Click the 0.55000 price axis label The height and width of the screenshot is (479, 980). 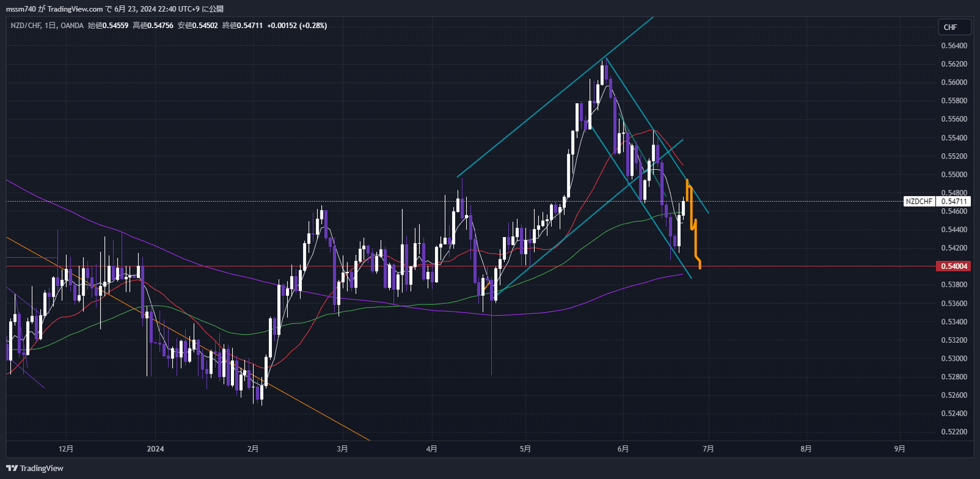954,175
